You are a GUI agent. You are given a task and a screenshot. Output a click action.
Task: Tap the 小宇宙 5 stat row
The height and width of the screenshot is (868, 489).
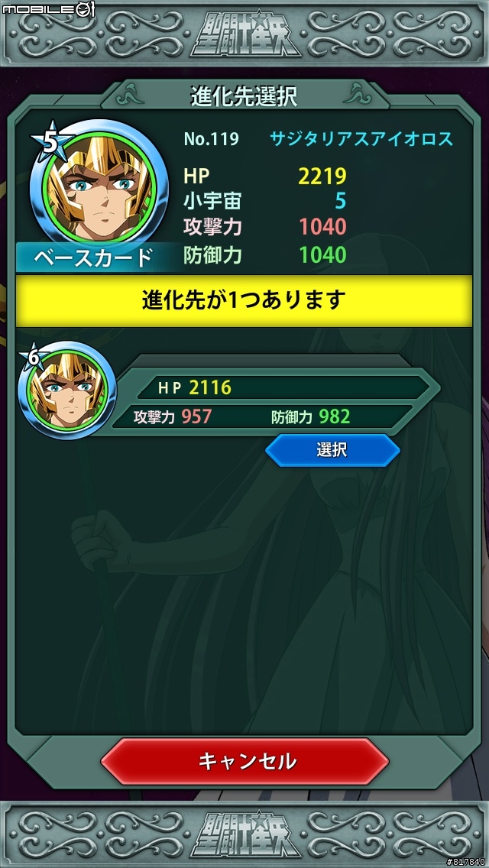click(x=264, y=202)
